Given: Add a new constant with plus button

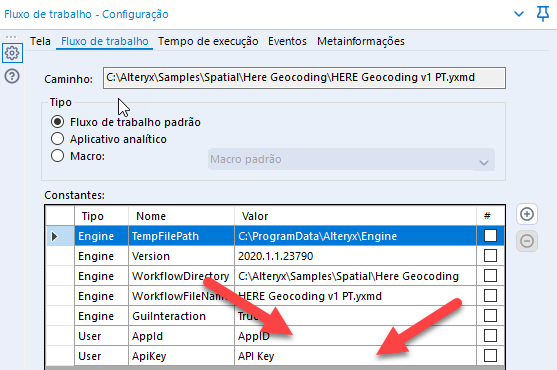Looking at the screenshot, I should coord(527,214).
